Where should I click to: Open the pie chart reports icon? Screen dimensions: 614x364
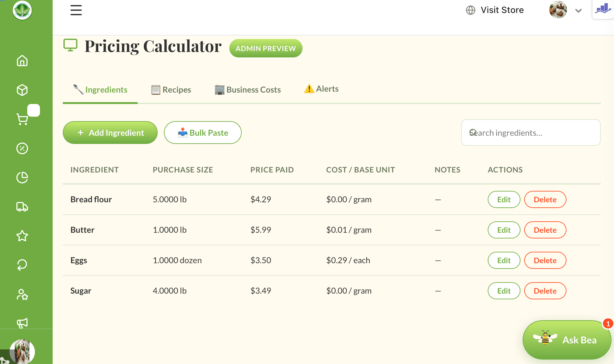point(22,178)
